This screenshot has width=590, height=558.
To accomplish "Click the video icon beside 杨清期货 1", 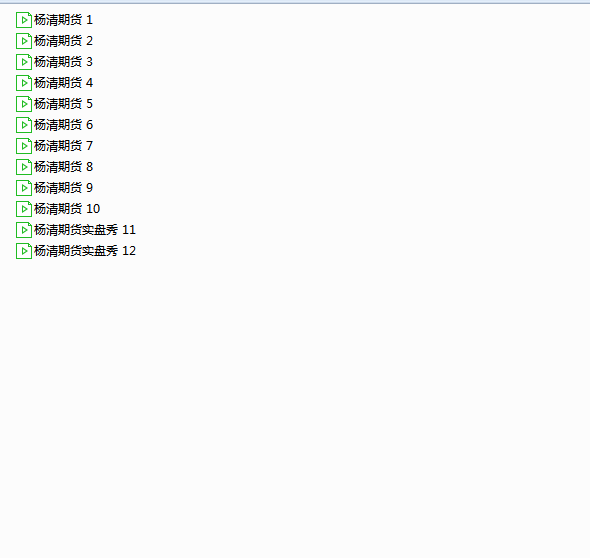I will point(24,20).
